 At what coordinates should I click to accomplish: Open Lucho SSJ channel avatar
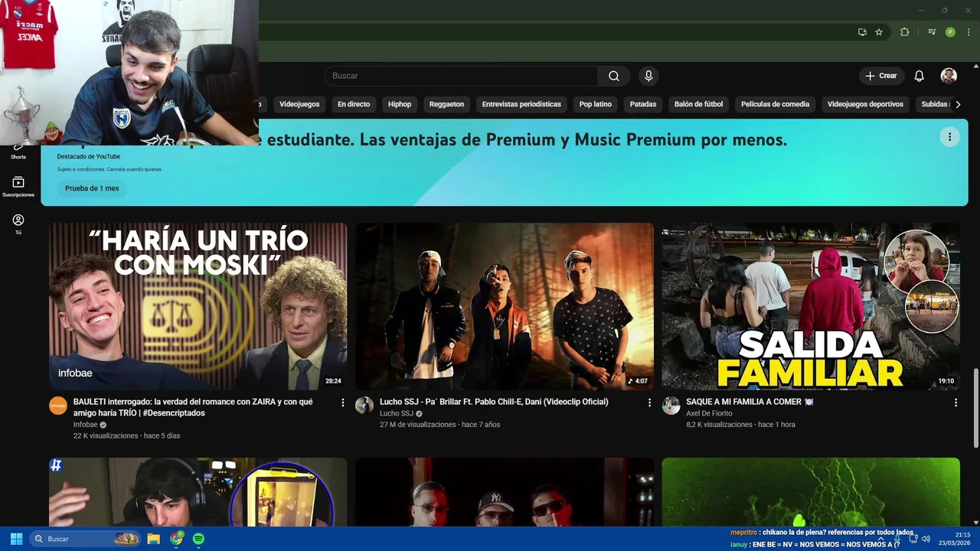coord(364,406)
